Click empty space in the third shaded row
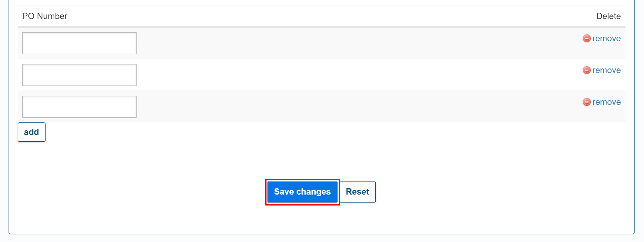The width and height of the screenshot is (644, 242). point(341,107)
